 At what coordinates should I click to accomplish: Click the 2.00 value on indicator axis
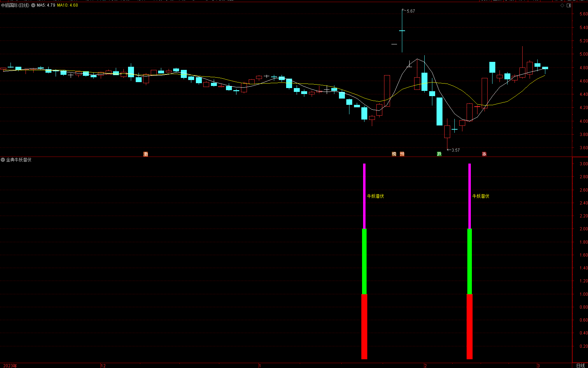(583, 229)
